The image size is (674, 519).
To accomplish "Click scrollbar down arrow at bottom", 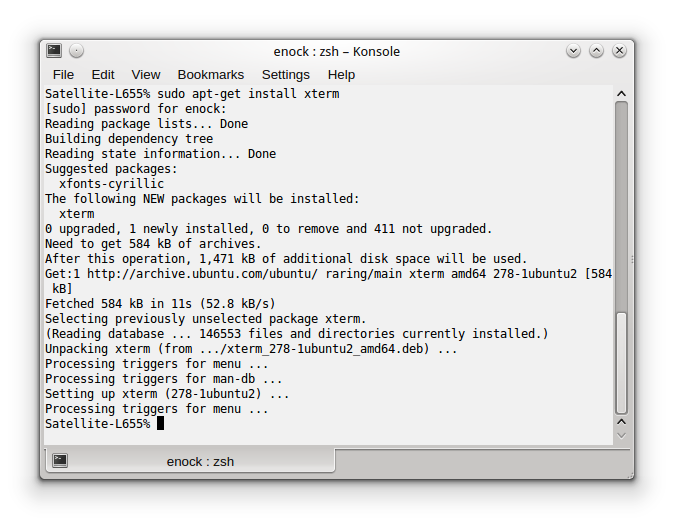I will (x=621, y=436).
